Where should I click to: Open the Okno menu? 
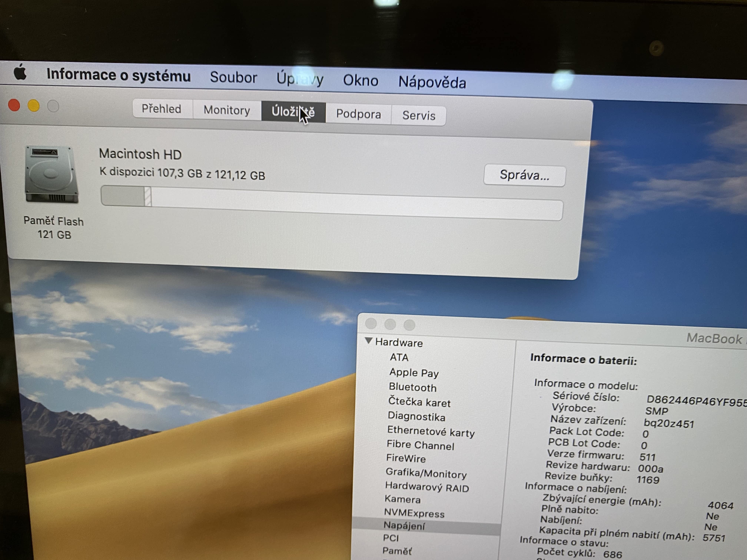(360, 81)
